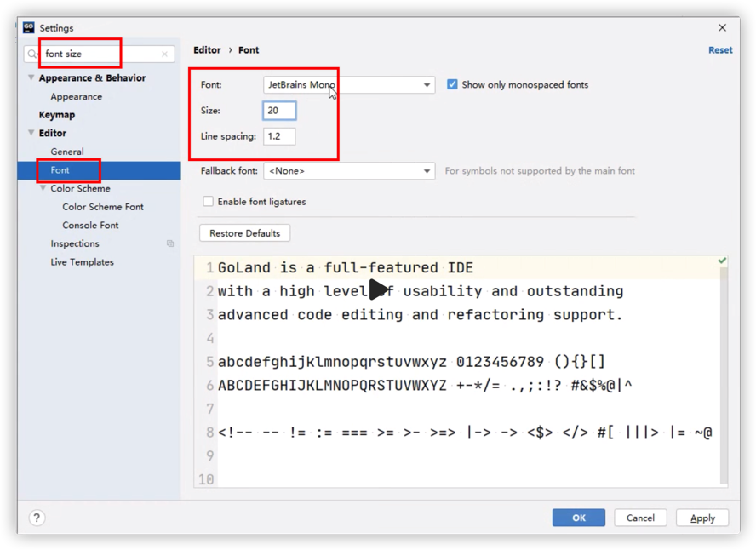This screenshot has width=756, height=550.
Task: Collapse the Color Scheme node
Action: click(x=43, y=188)
